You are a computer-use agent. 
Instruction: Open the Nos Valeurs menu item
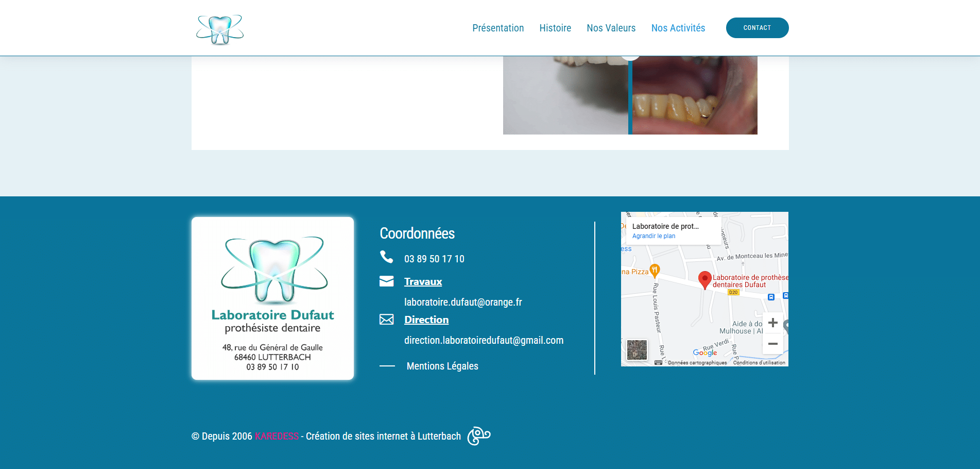pyautogui.click(x=611, y=28)
